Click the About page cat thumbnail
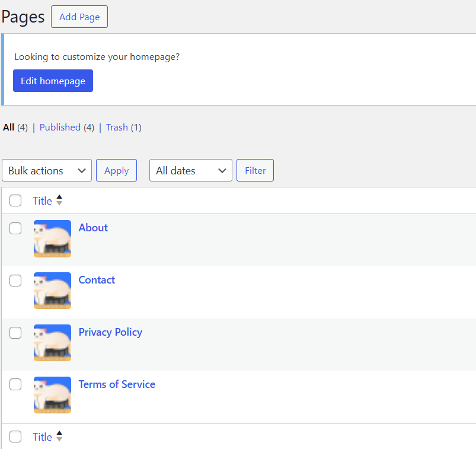Viewport: 476px width, 449px height. tap(53, 239)
